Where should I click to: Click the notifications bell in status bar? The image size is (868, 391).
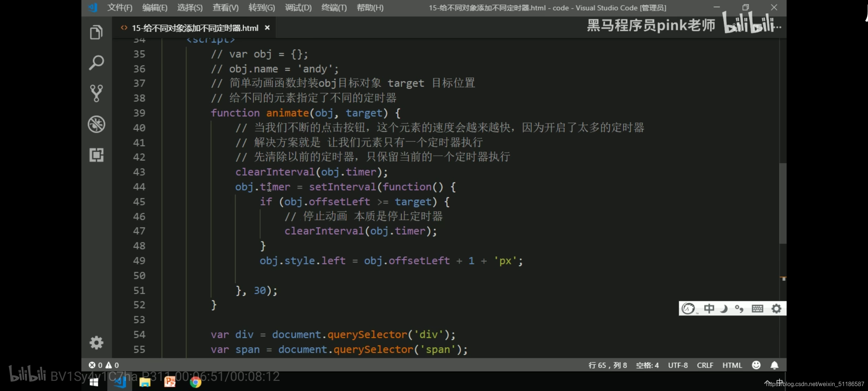coord(774,365)
